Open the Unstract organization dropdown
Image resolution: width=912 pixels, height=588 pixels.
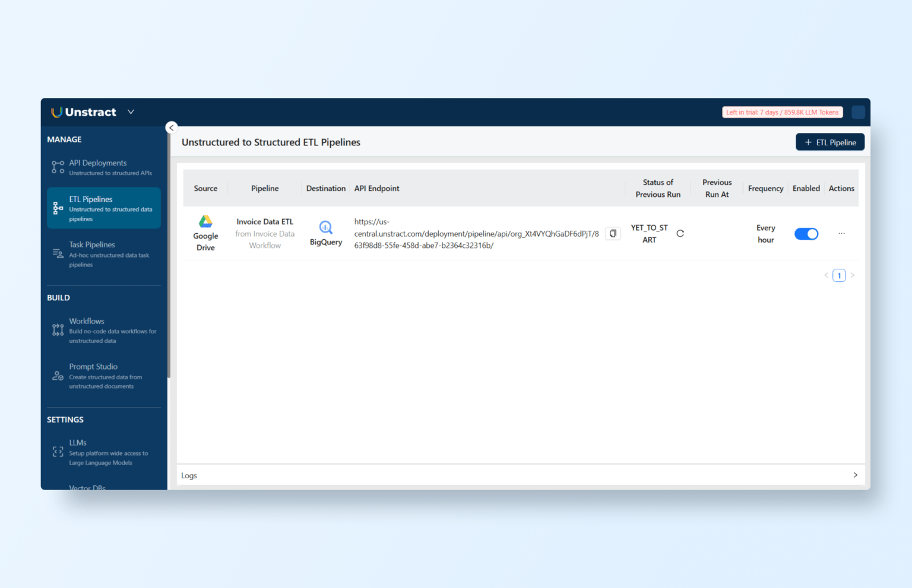[130, 112]
